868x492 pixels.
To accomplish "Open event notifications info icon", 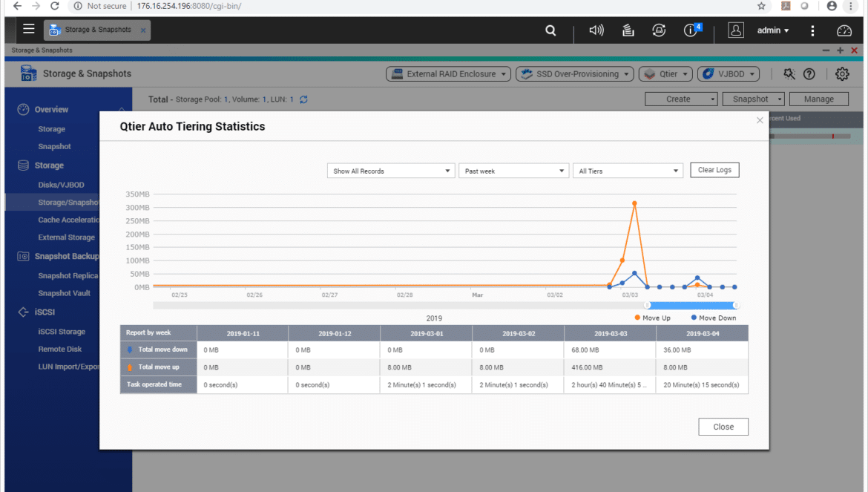I will (691, 30).
